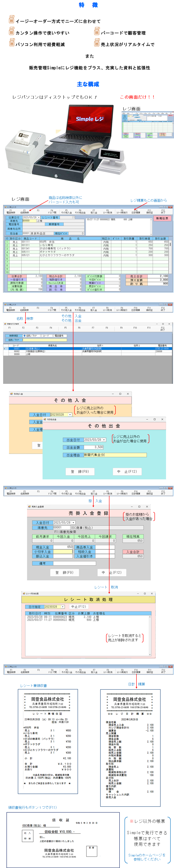
Task: Click F7 掛入金 in the register window with sales table
Action: pyautogui.click(x=93, y=212)
